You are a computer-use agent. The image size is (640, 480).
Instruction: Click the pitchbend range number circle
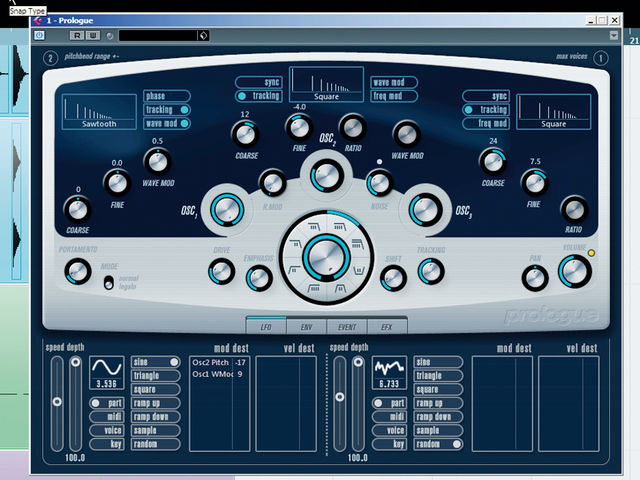coord(50,58)
